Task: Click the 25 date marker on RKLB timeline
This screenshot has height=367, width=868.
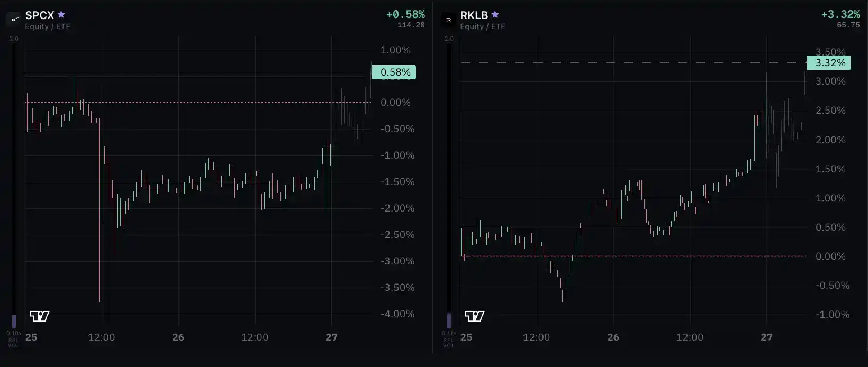Action: coord(466,337)
